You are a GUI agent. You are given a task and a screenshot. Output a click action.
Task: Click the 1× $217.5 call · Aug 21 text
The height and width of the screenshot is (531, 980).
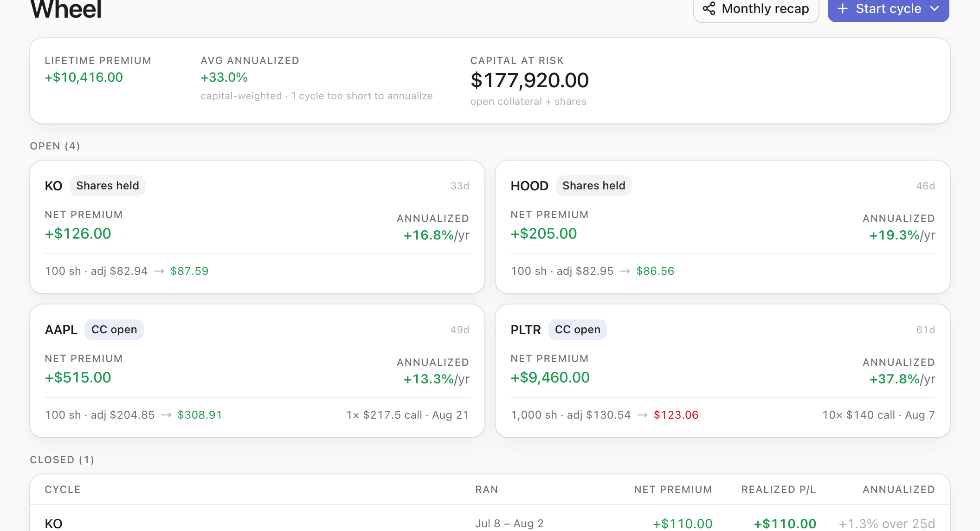click(x=408, y=415)
